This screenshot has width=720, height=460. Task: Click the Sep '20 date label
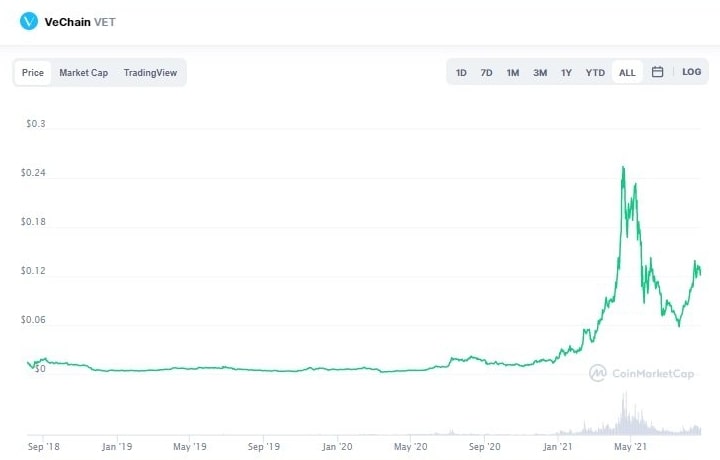484,447
